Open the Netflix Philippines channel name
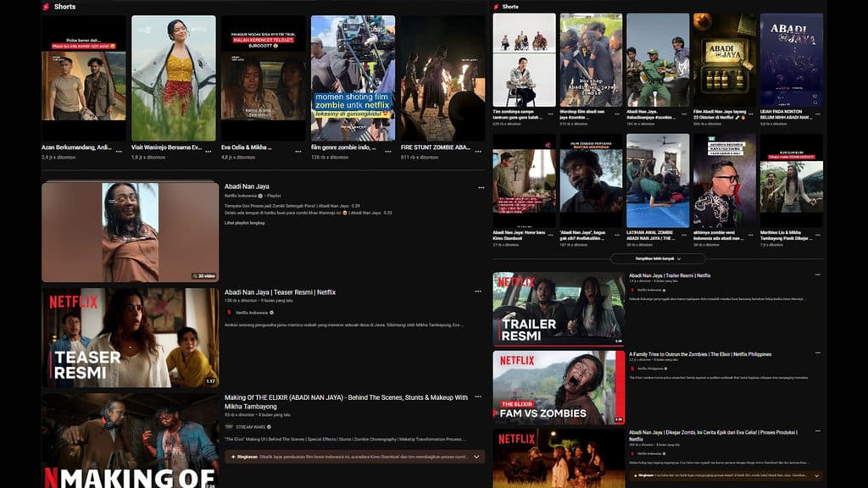The width and height of the screenshot is (868, 488). pyautogui.click(x=649, y=369)
